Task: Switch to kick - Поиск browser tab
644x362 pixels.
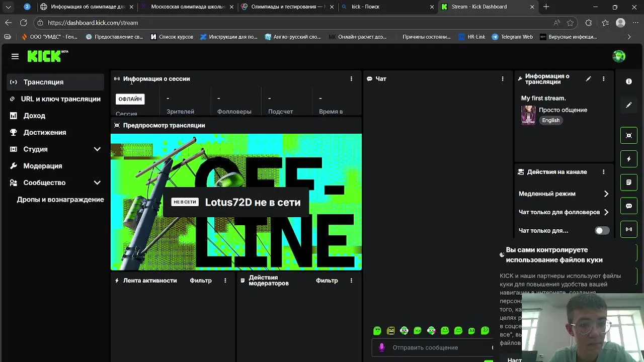Action: pyautogui.click(x=387, y=7)
